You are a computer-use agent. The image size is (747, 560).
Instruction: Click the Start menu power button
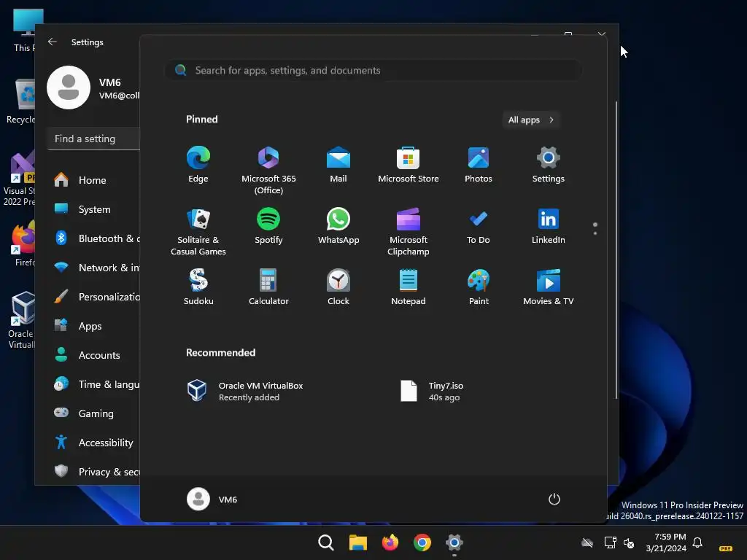[x=554, y=499]
